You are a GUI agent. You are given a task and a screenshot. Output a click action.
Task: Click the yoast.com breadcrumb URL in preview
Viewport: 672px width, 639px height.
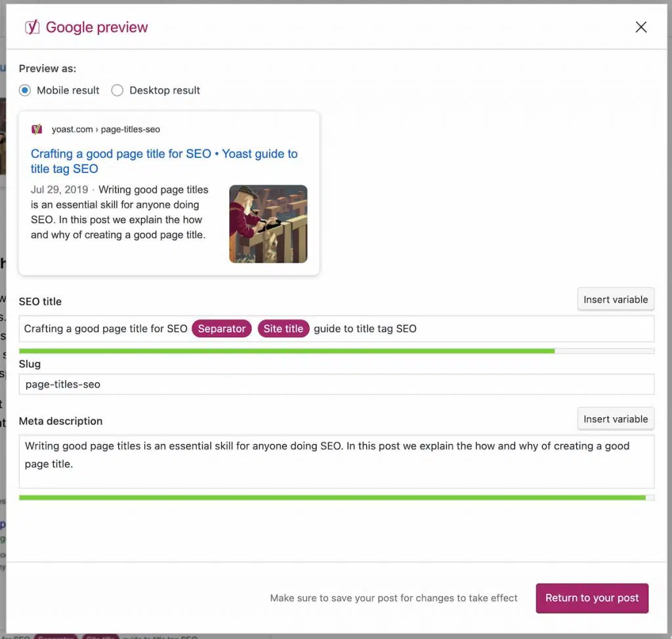tap(106, 129)
